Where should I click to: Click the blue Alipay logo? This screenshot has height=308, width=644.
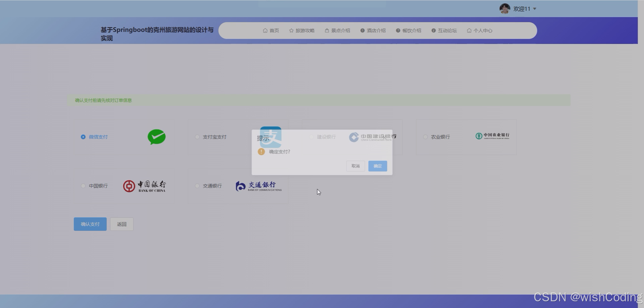271,137
